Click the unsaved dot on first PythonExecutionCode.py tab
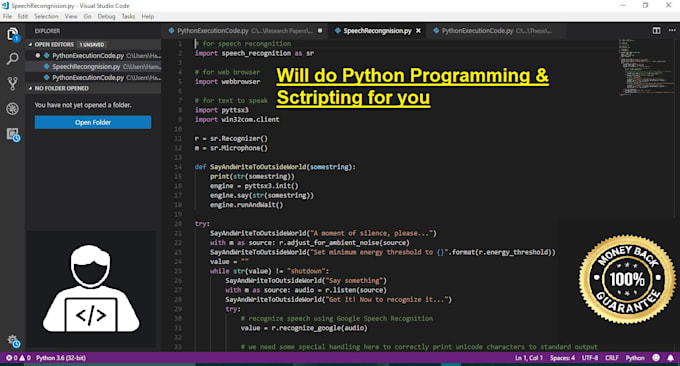 [x=320, y=31]
